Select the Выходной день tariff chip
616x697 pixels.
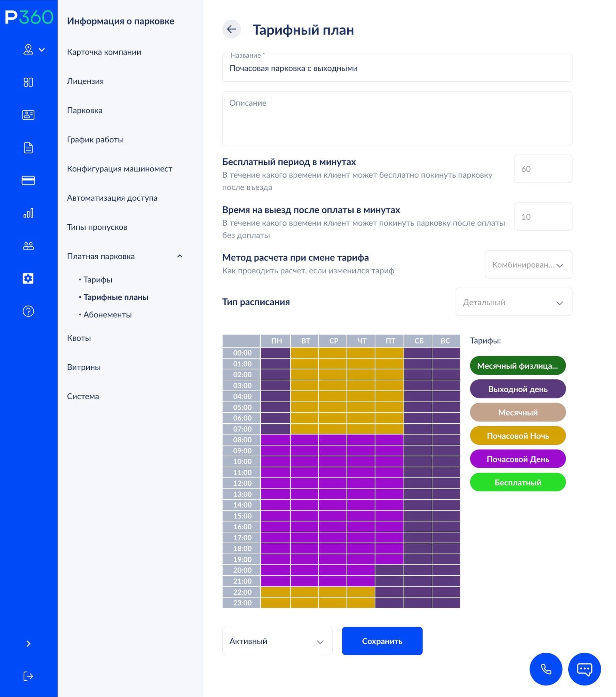point(518,389)
